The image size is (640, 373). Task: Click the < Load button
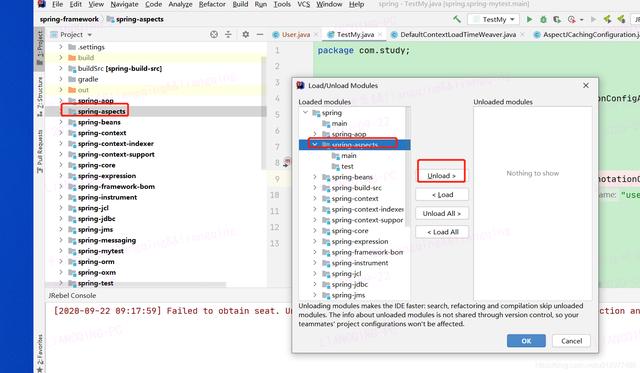coord(442,195)
